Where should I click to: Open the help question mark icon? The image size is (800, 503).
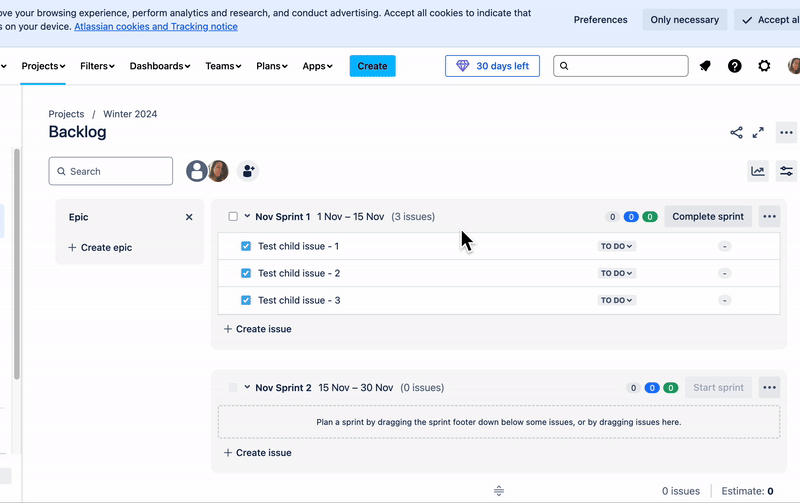(x=735, y=66)
